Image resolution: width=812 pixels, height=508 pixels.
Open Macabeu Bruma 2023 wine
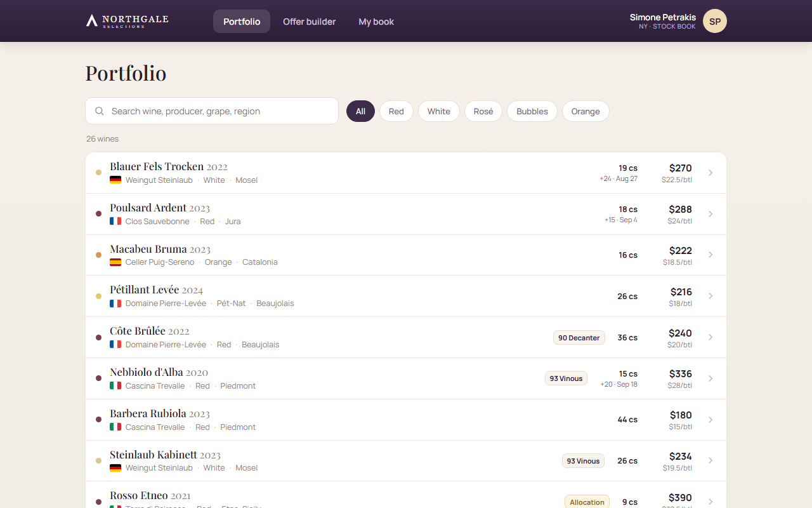click(x=406, y=255)
